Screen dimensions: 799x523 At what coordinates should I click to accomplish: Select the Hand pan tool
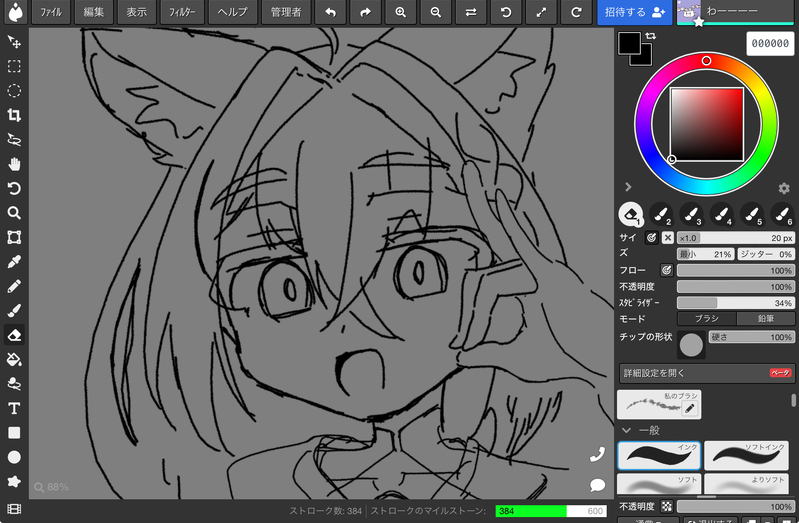click(x=14, y=164)
